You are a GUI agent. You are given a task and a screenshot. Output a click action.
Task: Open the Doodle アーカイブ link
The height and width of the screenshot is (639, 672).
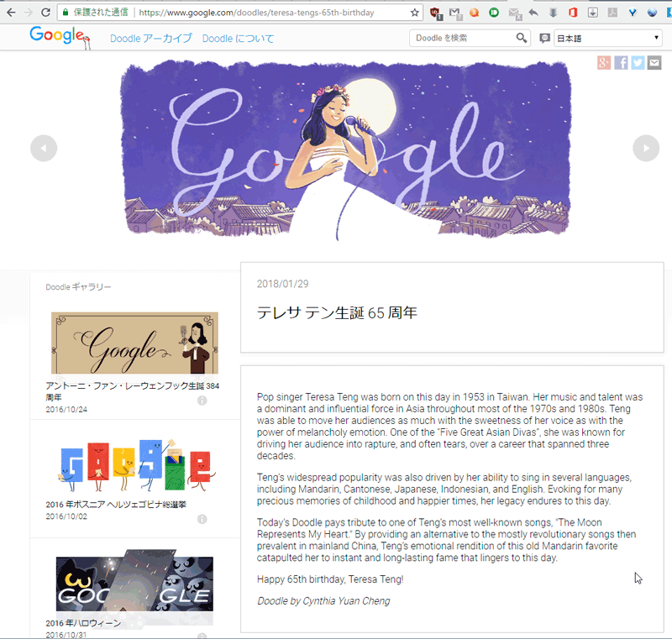click(151, 39)
